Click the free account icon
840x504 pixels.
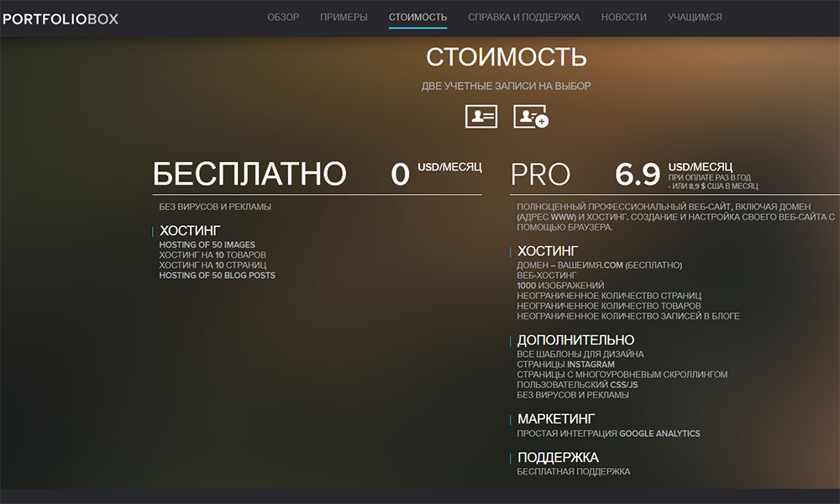[481, 116]
